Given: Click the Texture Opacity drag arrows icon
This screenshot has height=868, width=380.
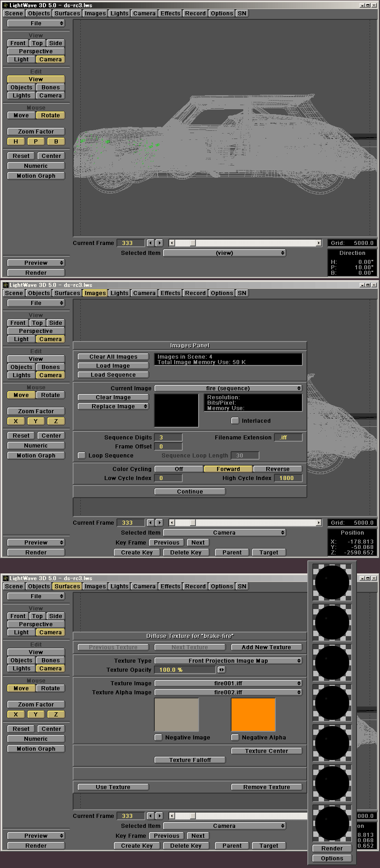Looking at the screenshot, I should (x=221, y=669).
